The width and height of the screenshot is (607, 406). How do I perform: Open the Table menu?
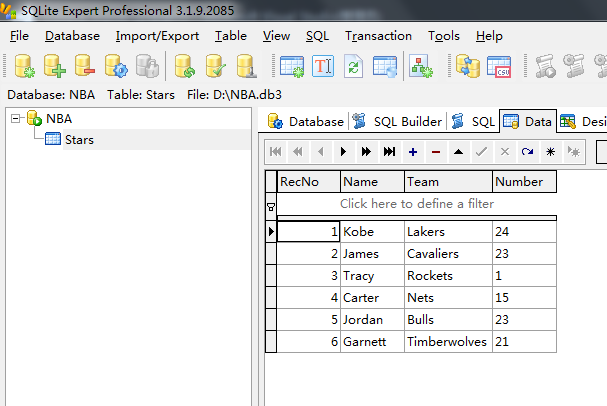pyautogui.click(x=231, y=36)
